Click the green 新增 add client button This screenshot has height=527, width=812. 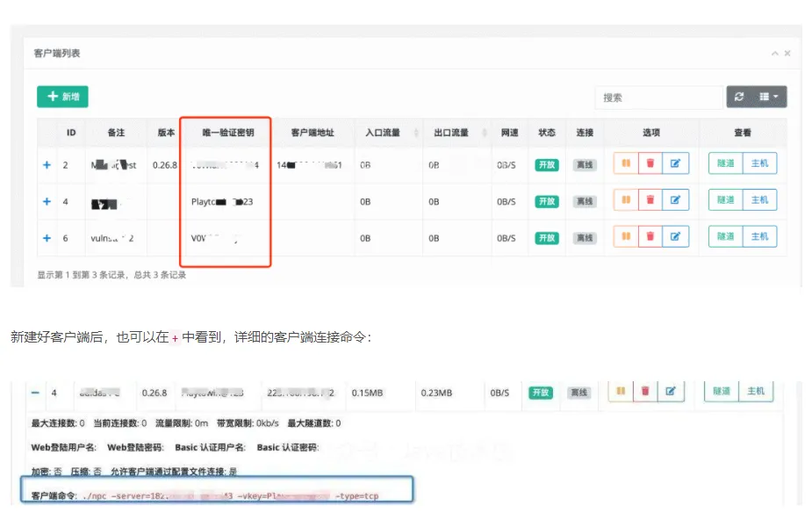[62, 97]
